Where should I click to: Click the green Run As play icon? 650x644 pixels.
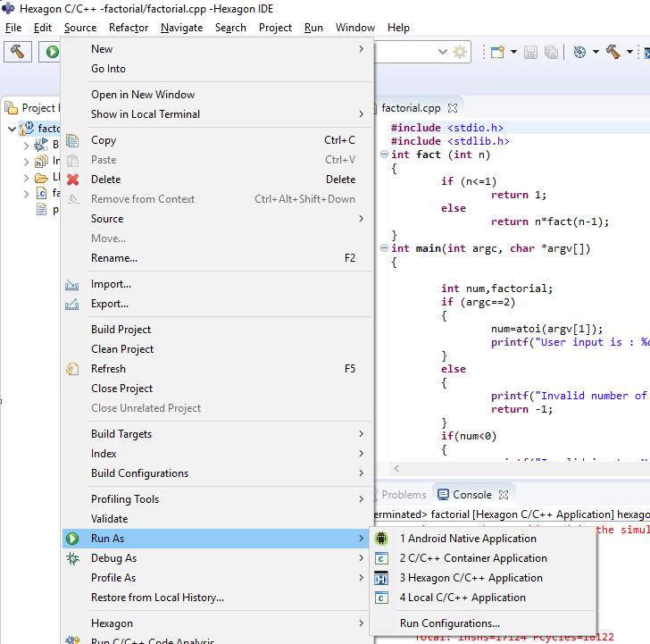pyautogui.click(x=72, y=539)
